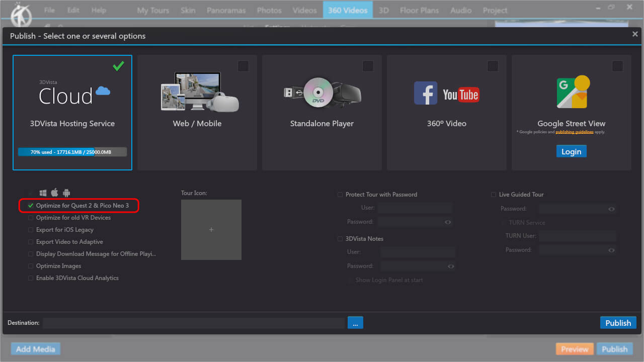Toggle Optimize for Quest 2 & Pico Neo 3

tap(31, 206)
